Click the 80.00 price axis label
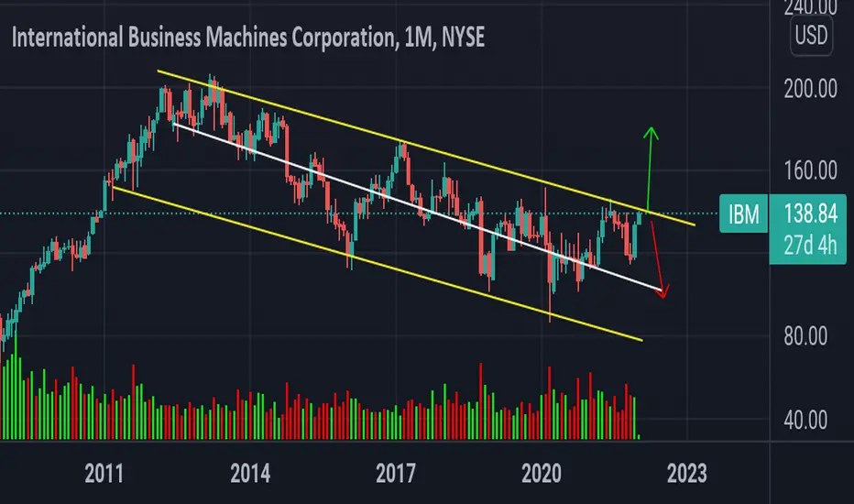This screenshot has height=504, width=854. click(x=805, y=336)
